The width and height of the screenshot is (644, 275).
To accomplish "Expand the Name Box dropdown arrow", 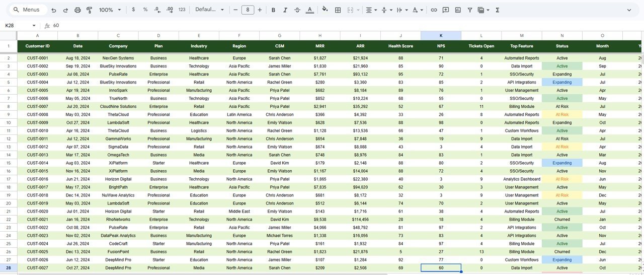I will click(x=34, y=26).
